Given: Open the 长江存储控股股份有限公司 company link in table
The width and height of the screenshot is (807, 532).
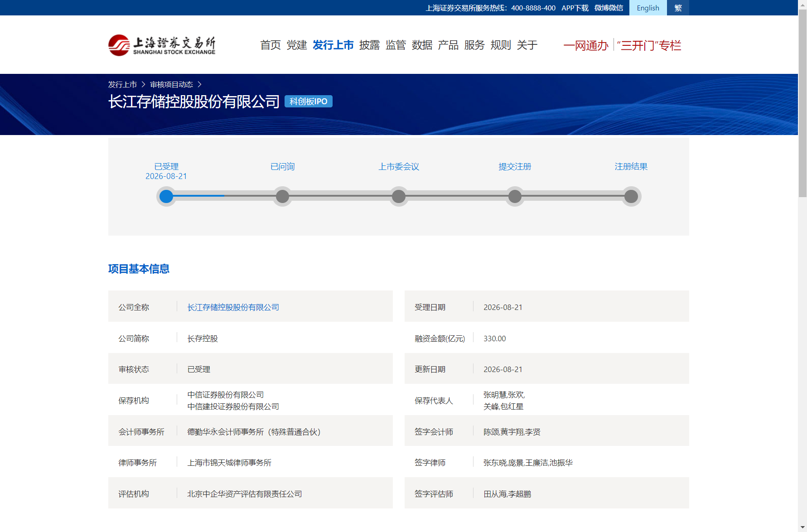Looking at the screenshot, I should (x=233, y=307).
